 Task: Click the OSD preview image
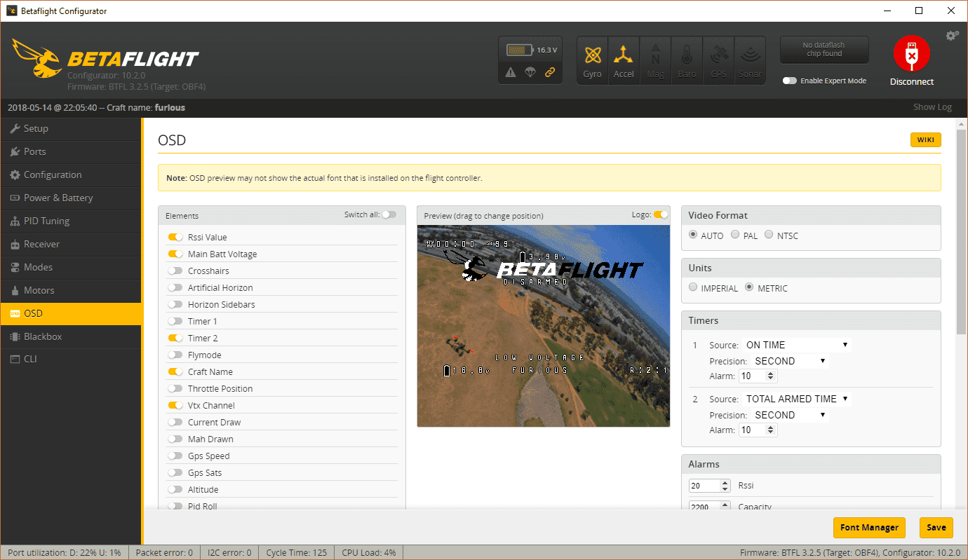click(x=544, y=326)
